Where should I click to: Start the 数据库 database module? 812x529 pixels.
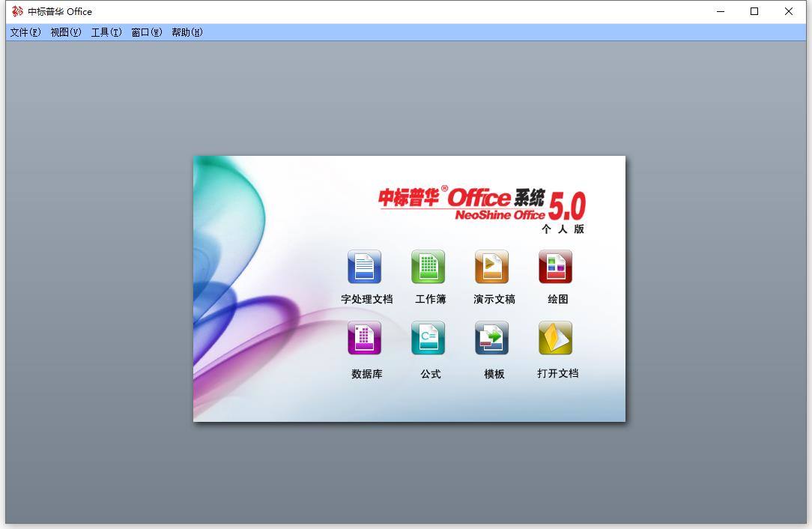click(365, 338)
